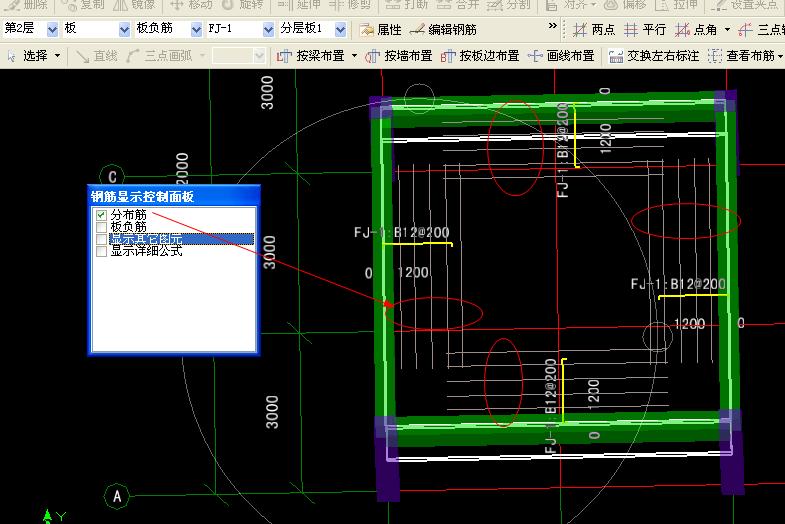Click 画线布置 draw-line placement tool
This screenshot has height=524, width=785.
click(x=561, y=56)
